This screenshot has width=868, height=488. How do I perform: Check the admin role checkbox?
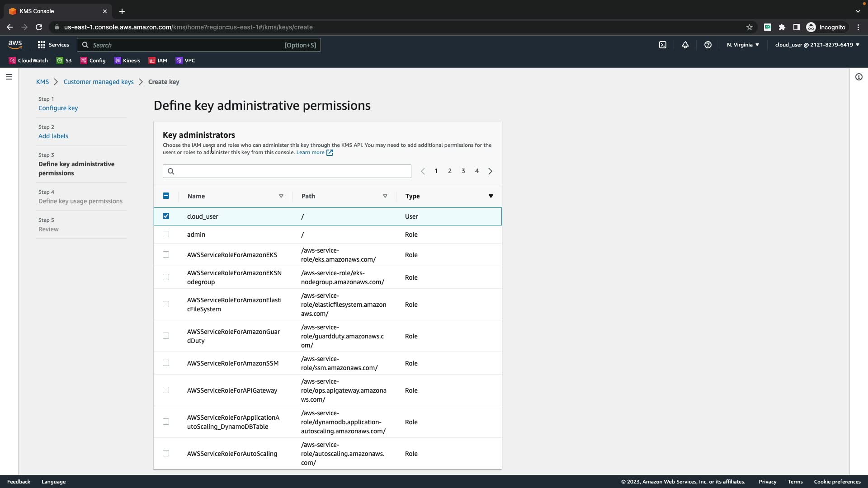[166, 235]
